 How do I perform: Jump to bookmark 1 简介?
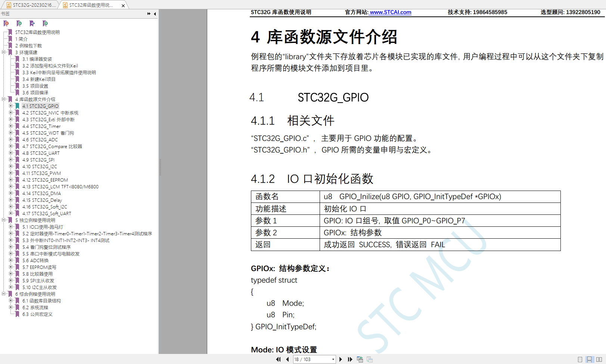21,39
